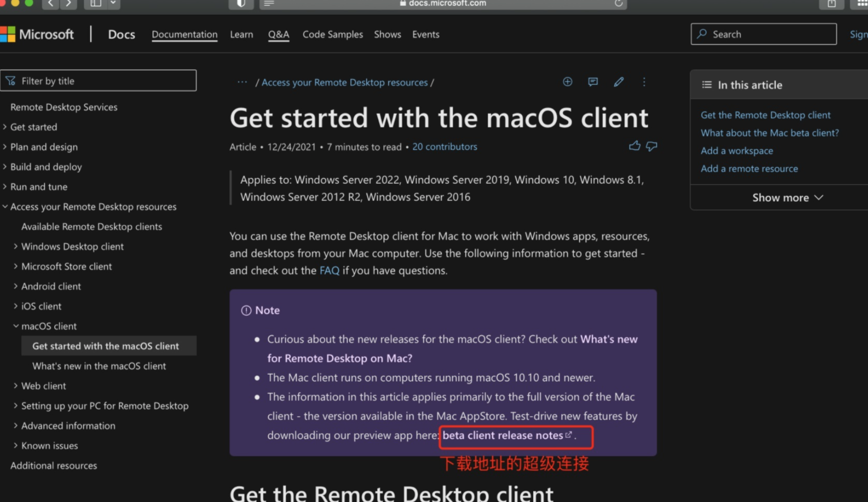Open What's new in the macOS client

coord(99,366)
